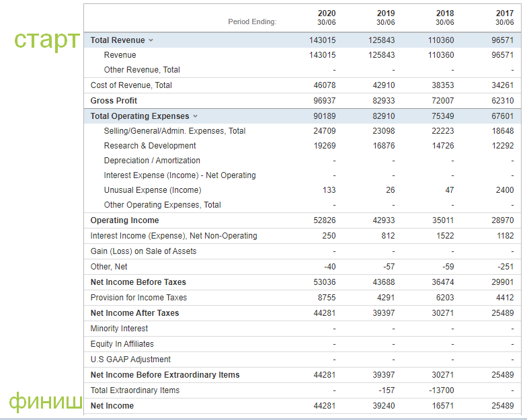Select Depreciation / Amortization row label
The height and width of the screenshot is (420, 527).
pos(152,161)
